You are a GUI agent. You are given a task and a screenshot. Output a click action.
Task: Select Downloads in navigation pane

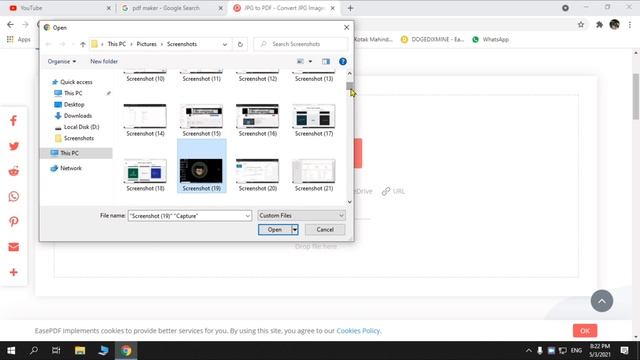78,116
